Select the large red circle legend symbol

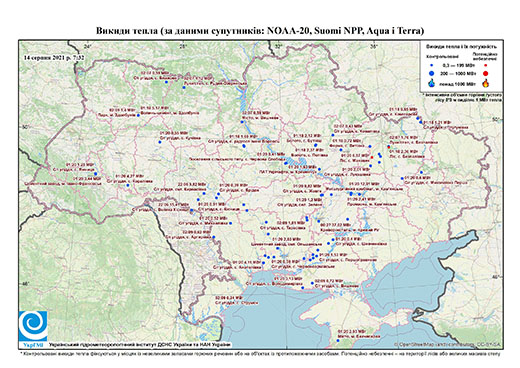pyautogui.click(x=486, y=73)
